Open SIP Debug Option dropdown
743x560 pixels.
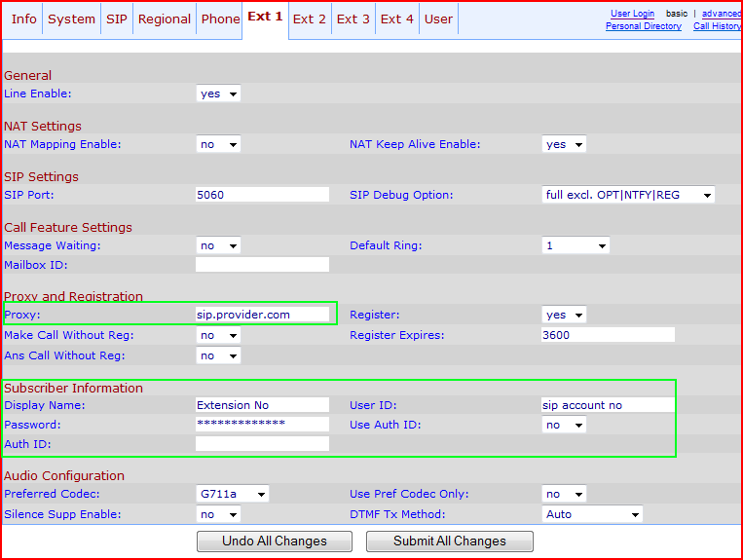[x=628, y=195]
